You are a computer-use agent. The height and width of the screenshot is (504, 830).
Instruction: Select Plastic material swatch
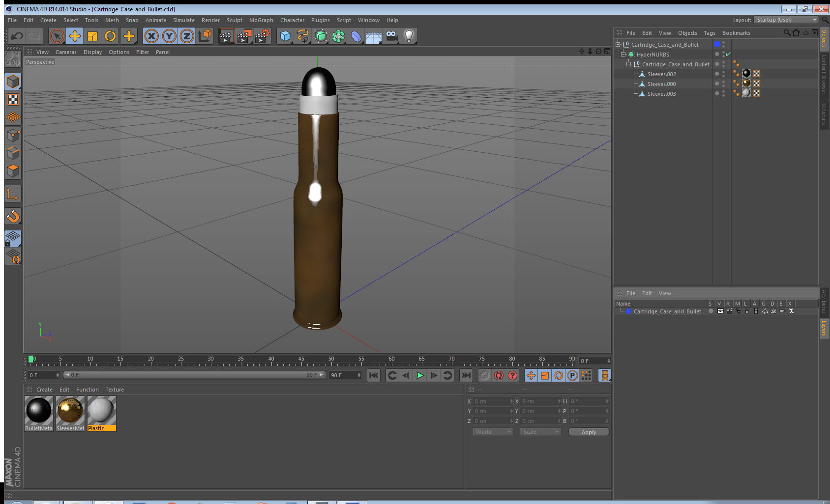[x=101, y=410]
